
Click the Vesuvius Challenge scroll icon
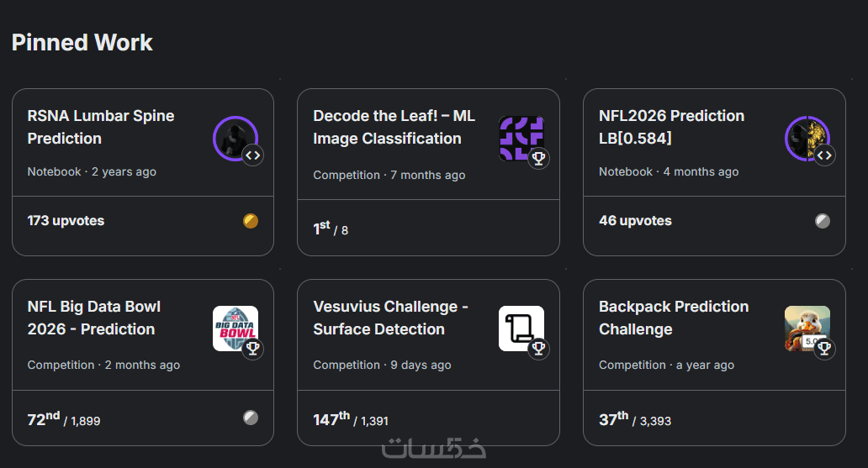tap(521, 328)
